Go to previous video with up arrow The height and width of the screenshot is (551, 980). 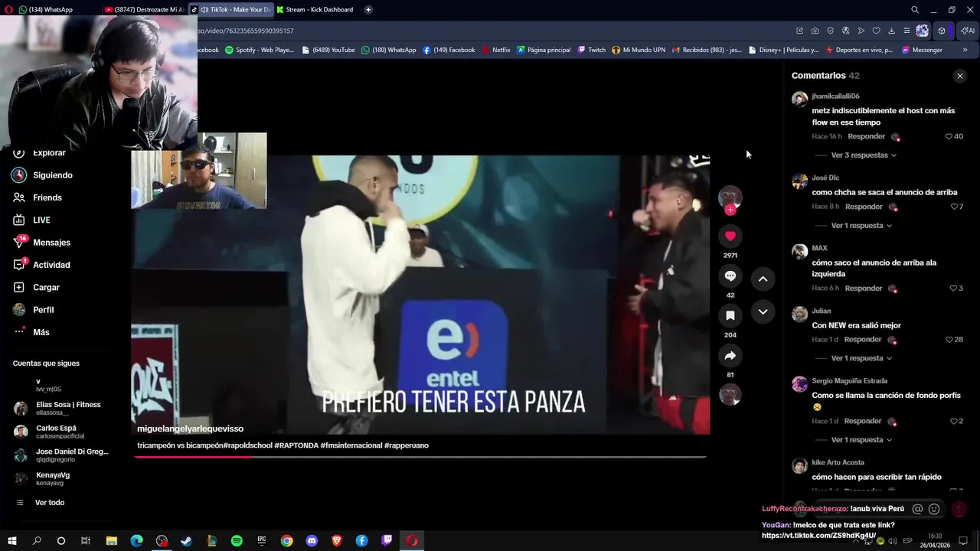[763, 279]
